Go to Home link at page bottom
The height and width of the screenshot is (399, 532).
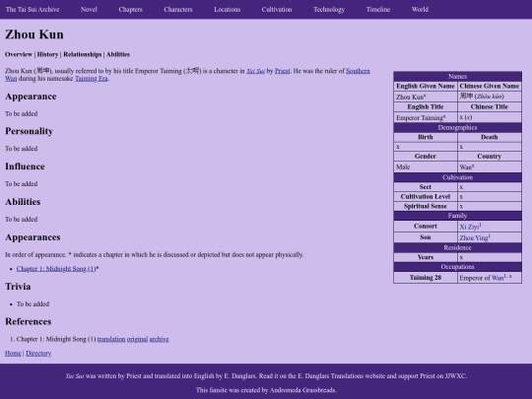tap(13, 354)
